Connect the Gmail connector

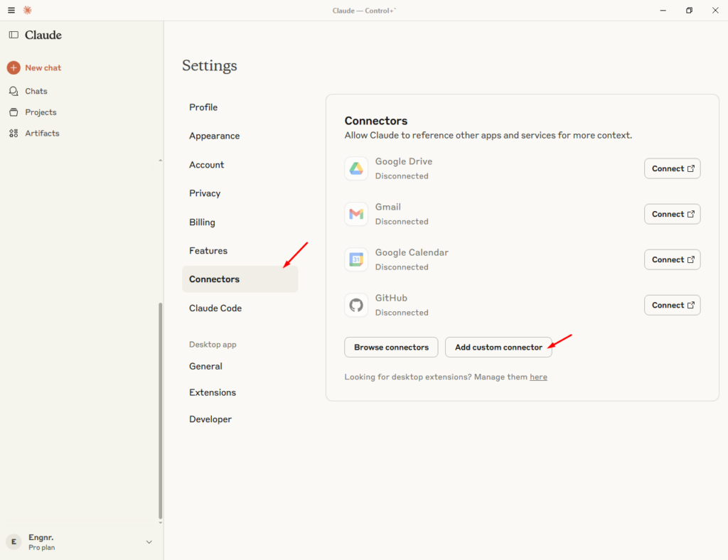click(x=673, y=214)
